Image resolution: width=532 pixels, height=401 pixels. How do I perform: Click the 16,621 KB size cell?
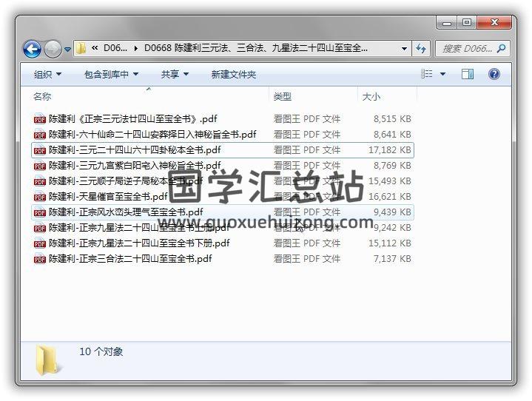coord(390,197)
